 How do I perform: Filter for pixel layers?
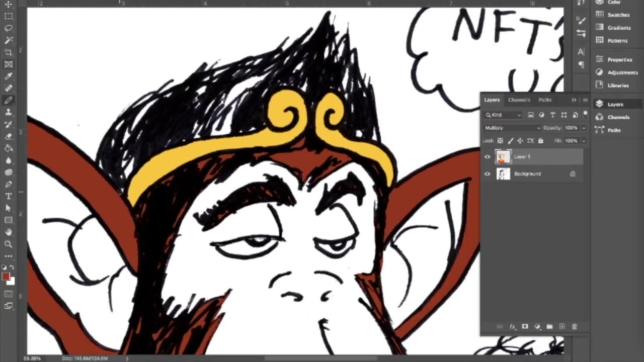coord(531,115)
